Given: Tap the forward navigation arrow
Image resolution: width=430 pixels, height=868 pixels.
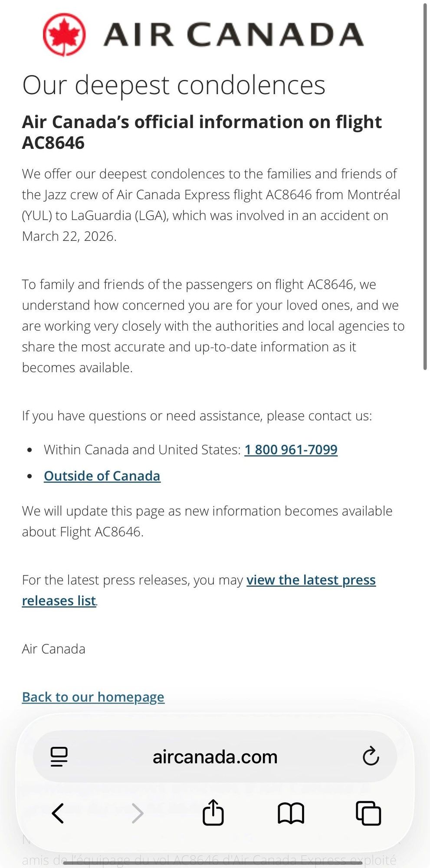Looking at the screenshot, I should coord(138,813).
